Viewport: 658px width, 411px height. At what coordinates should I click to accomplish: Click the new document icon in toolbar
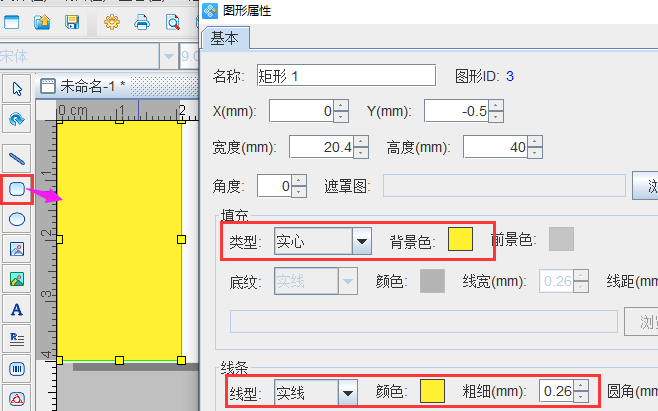tap(14, 21)
